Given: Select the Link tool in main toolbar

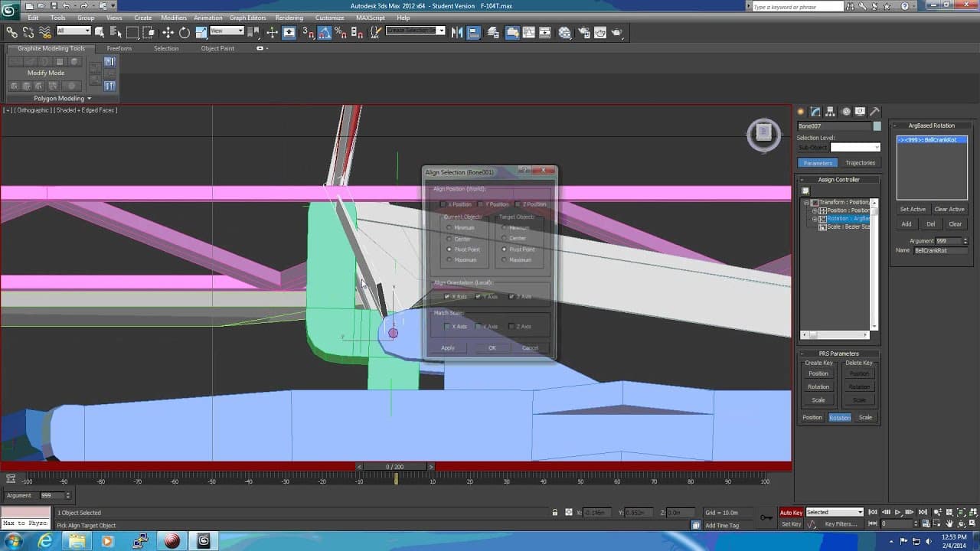Looking at the screenshot, I should (11, 32).
